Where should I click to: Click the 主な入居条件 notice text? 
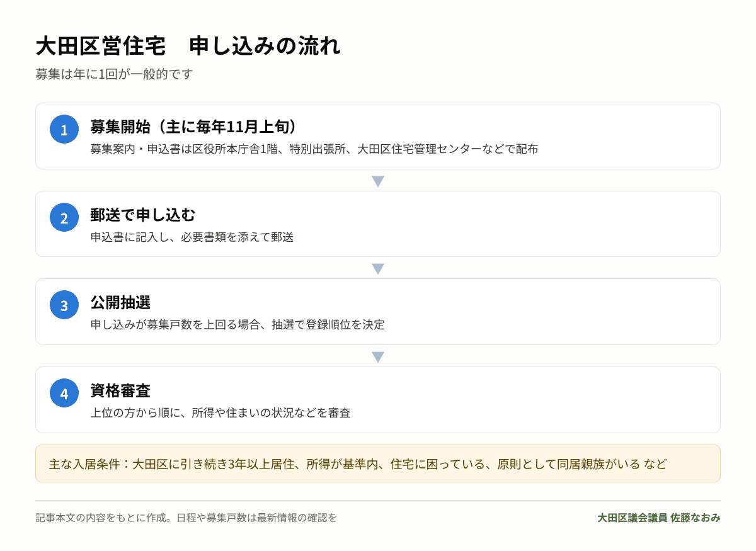(358, 464)
